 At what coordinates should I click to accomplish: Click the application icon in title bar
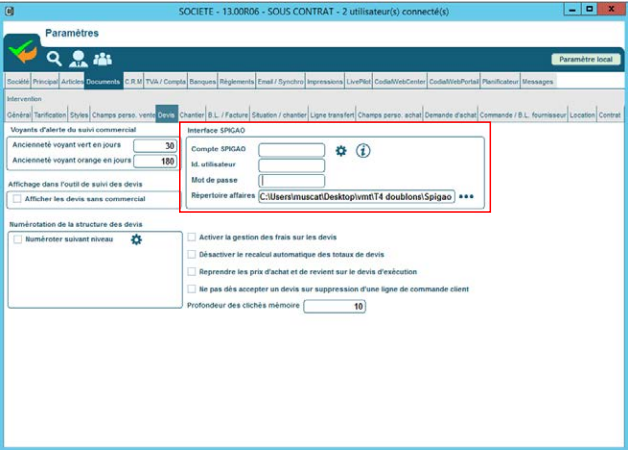(10, 11)
